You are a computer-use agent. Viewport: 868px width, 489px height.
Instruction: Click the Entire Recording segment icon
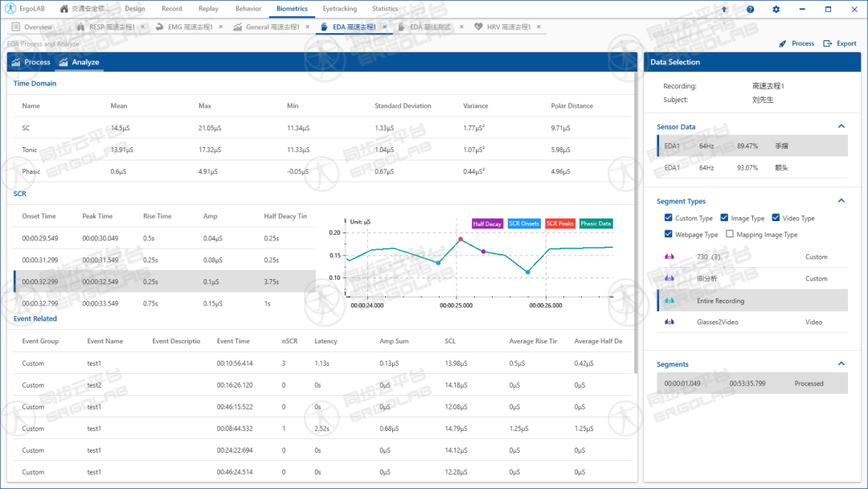coord(669,301)
